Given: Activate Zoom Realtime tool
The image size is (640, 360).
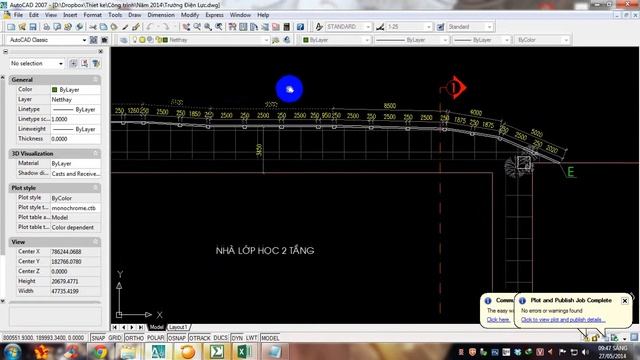Looking at the screenshot, I should pyautogui.click(x=197, y=27).
